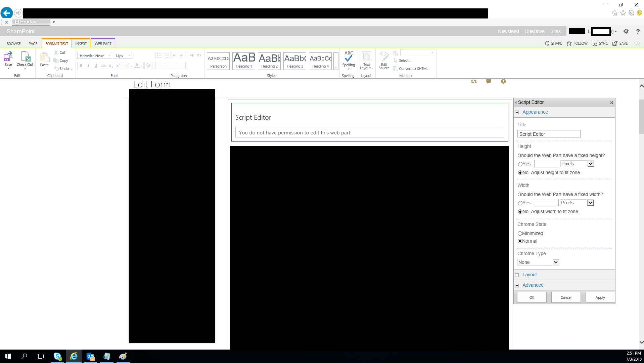The width and height of the screenshot is (644, 363).
Task: Switch to the INSERT ribbon tab
Action: 81,44
